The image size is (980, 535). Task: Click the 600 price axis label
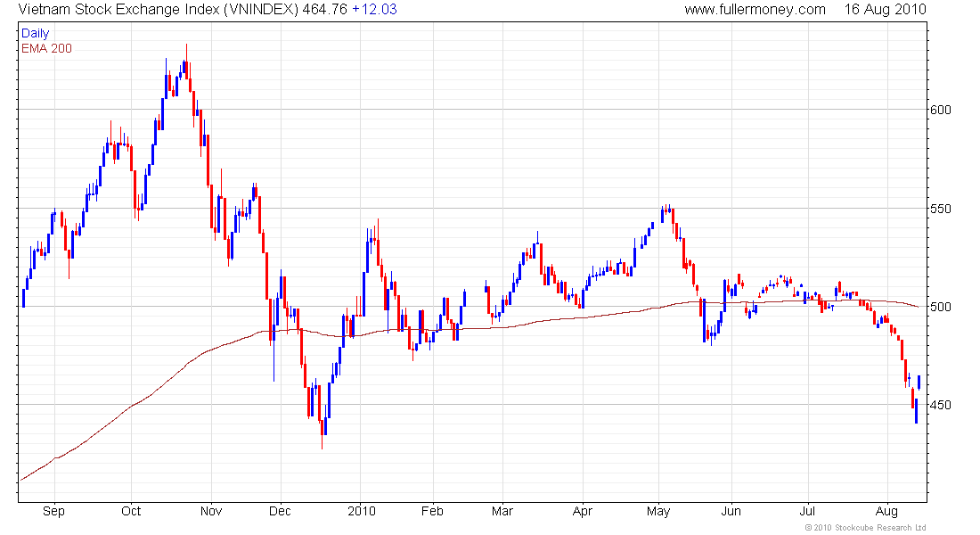pos(941,110)
